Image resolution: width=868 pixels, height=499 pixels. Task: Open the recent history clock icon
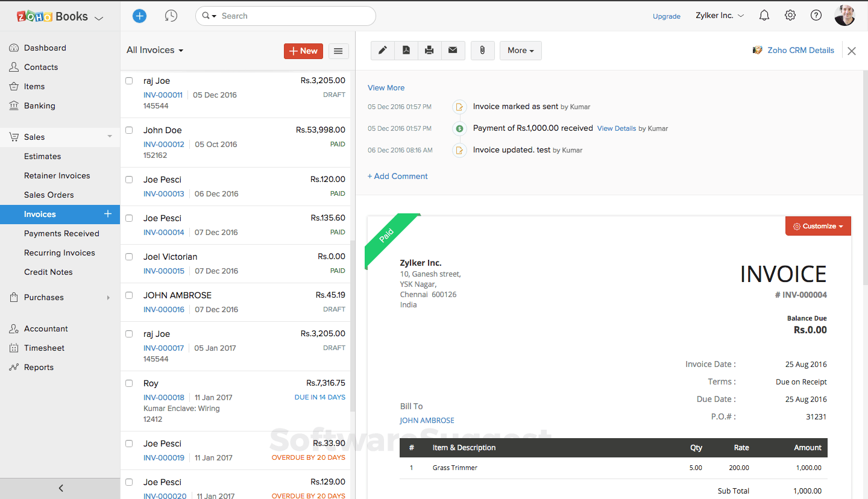click(x=171, y=15)
